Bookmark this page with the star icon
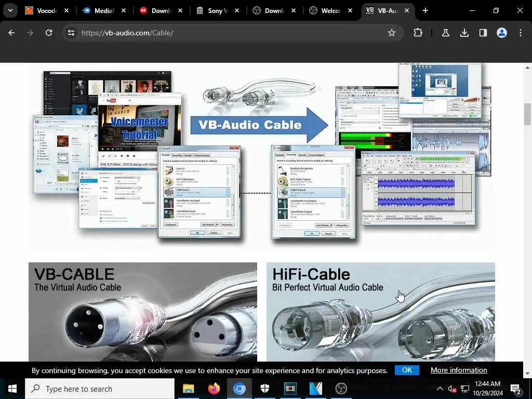Screen dimensions: 532x399 [392, 33]
